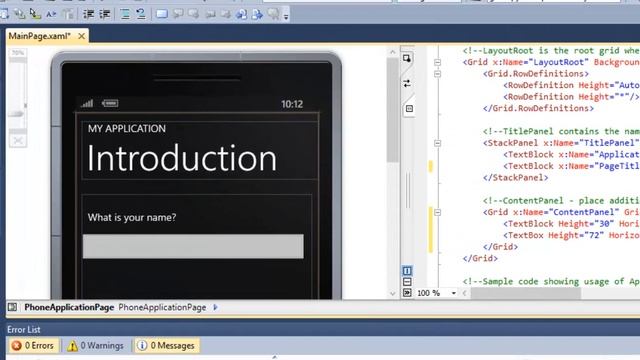Click next bookmark toolbar icon
This screenshot has width=640, height=360.
(193, 14)
